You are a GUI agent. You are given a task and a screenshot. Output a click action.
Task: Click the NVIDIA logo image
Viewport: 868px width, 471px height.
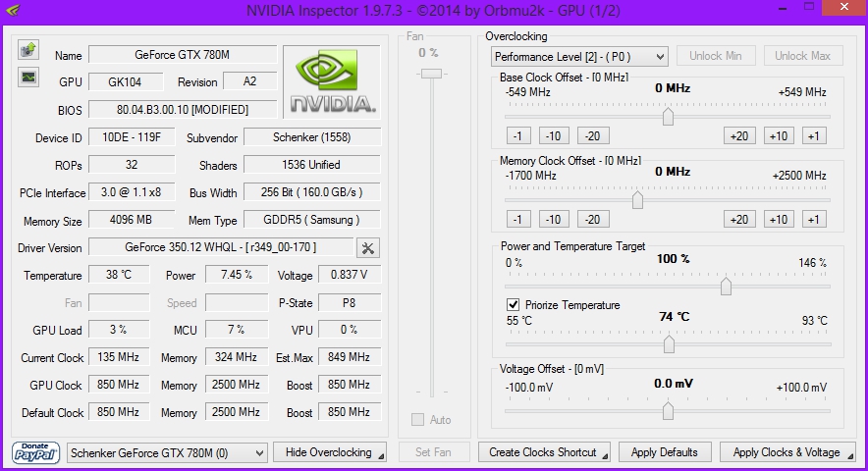tap(332, 81)
